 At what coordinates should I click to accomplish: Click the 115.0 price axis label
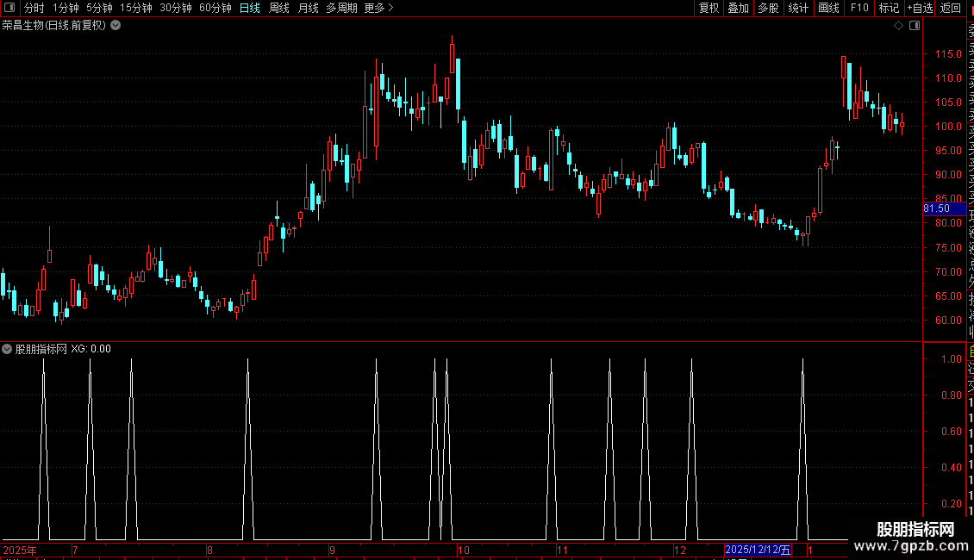pos(948,54)
